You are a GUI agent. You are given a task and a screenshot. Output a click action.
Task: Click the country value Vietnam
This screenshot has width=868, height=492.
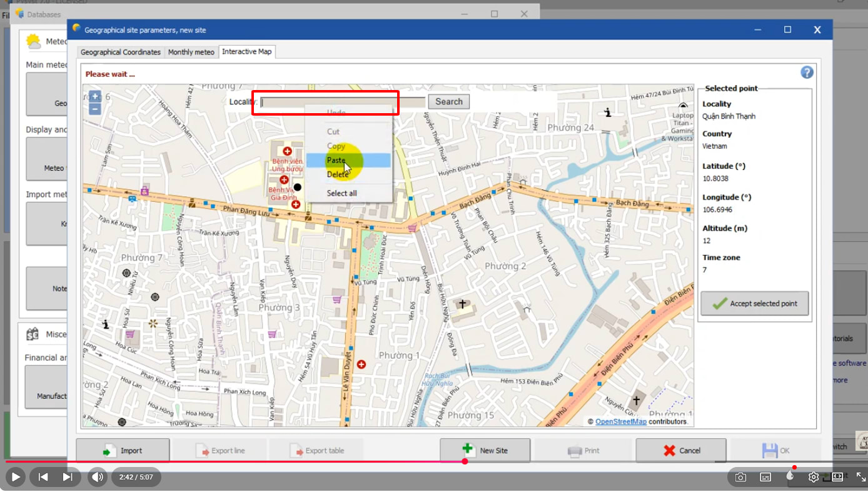(x=715, y=146)
